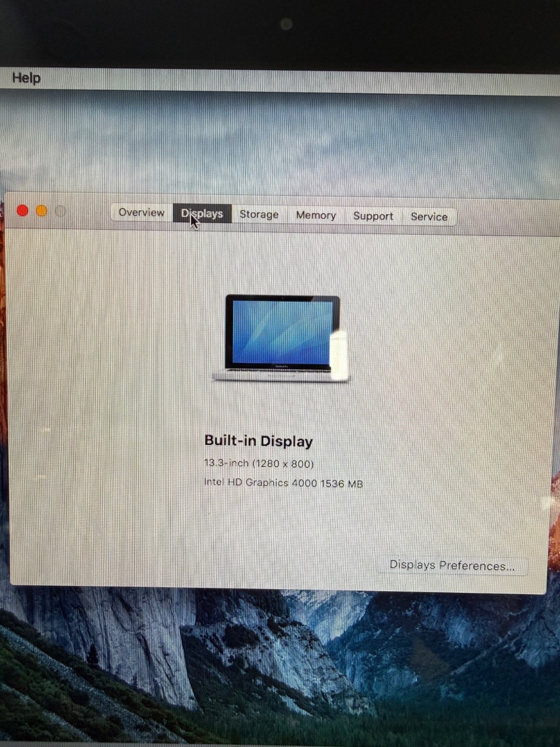Click the MacBook display illustration
The image size is (560, 747).
[281, 339]
